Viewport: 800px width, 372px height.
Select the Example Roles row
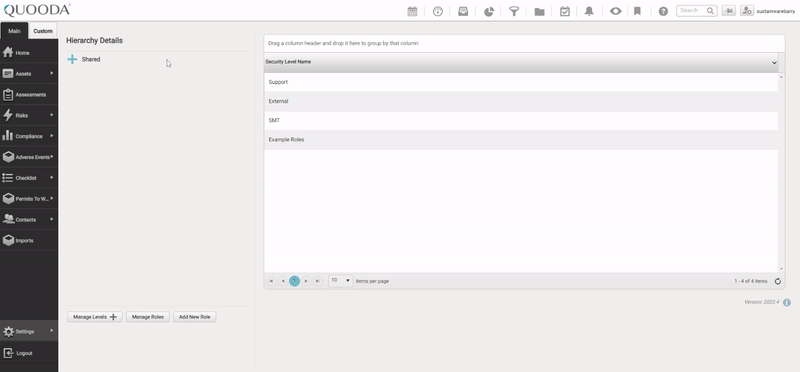point(521,140)
